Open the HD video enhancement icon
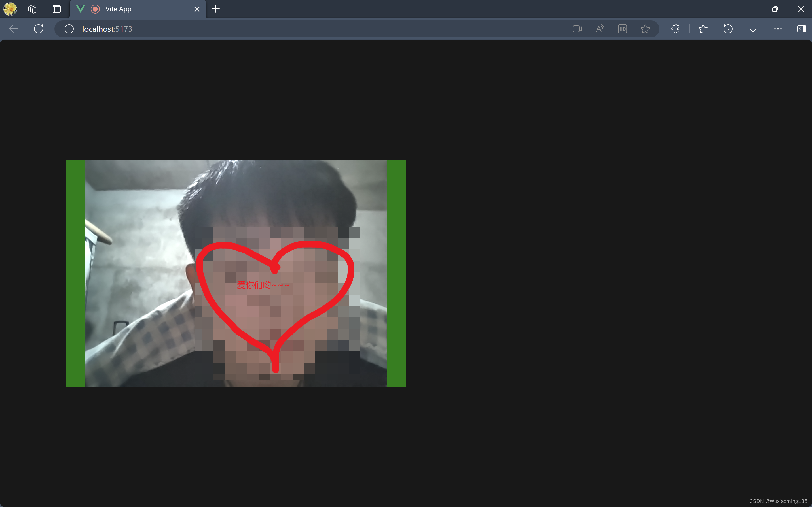The width and height of the screenshot is (812, 507). (x=622, y=29)
